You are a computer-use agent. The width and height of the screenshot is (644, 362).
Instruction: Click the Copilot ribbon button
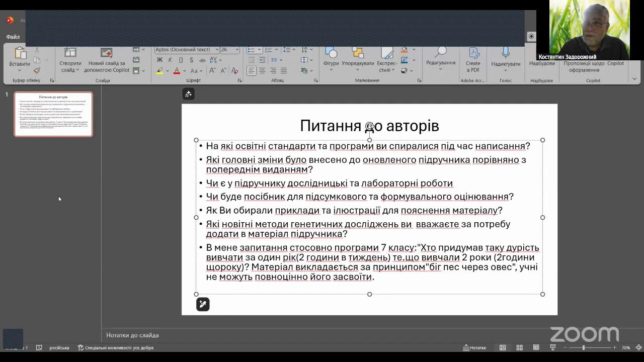click(x=615, y=63)
